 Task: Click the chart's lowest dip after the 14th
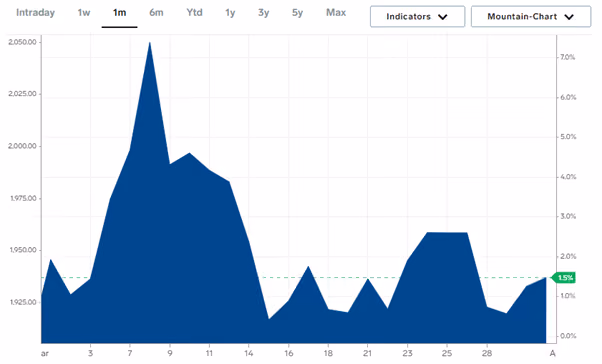point(269,319)
